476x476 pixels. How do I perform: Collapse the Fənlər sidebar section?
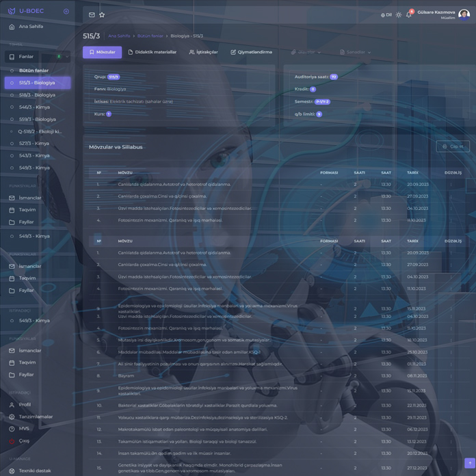coord(66,57)
